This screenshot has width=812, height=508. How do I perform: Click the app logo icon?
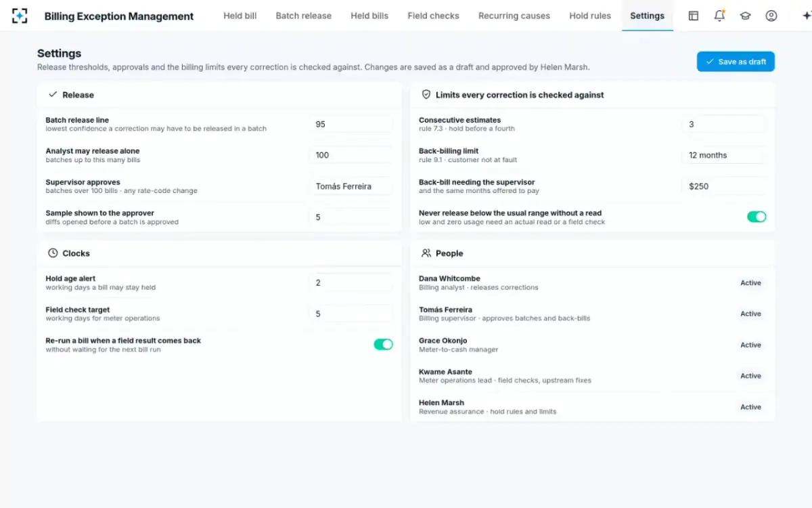(x=20, y=16)
